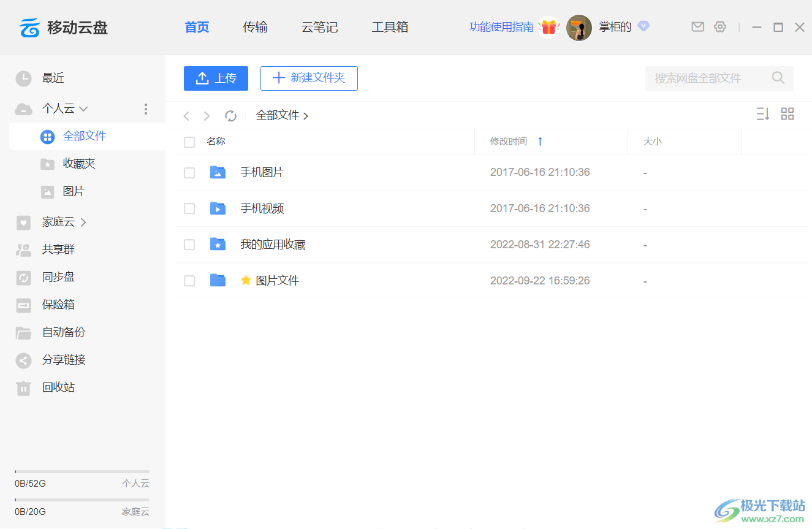Click the 家庭云 storage usage bar

point(82,500)
